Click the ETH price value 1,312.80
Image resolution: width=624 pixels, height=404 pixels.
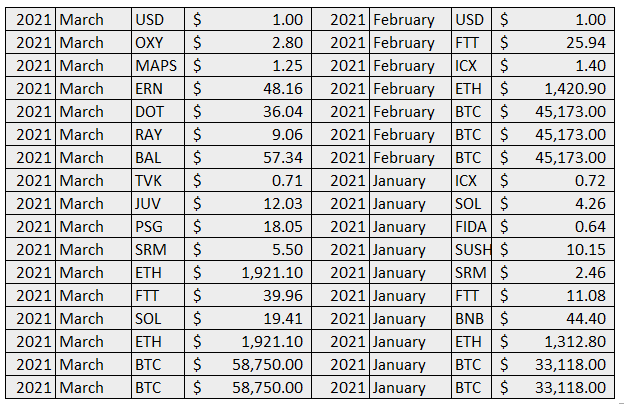[572, 342]
